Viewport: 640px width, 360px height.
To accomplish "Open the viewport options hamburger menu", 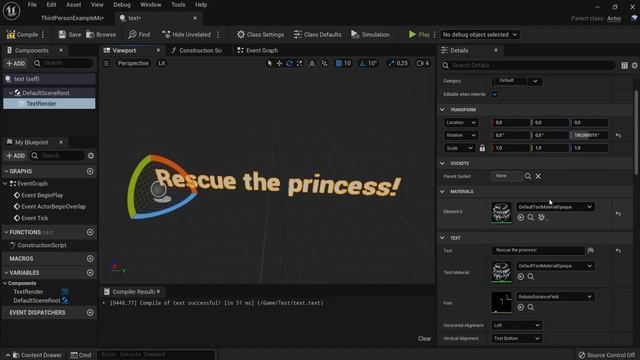I will click(x=106, y=63).
